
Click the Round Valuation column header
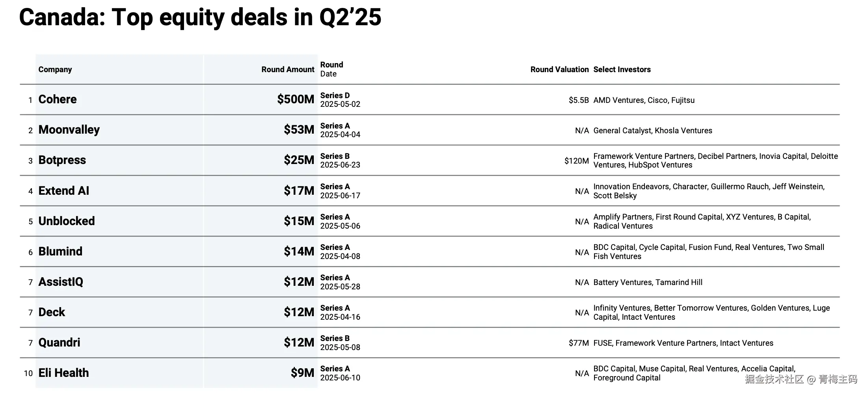(x=559, y=70)
